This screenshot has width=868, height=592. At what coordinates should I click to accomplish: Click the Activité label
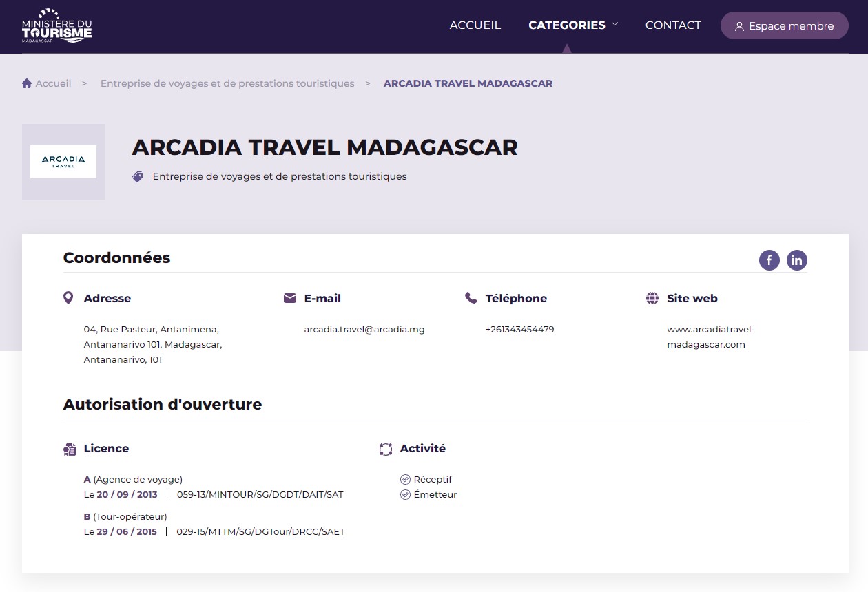tap(423, 448)
